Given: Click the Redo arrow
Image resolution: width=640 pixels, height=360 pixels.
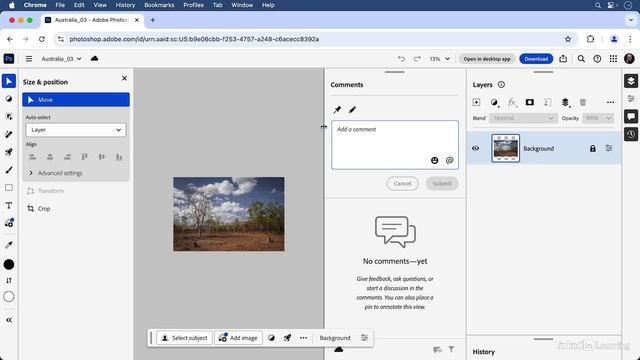Looking at the screenshot, I should [417, 59].
